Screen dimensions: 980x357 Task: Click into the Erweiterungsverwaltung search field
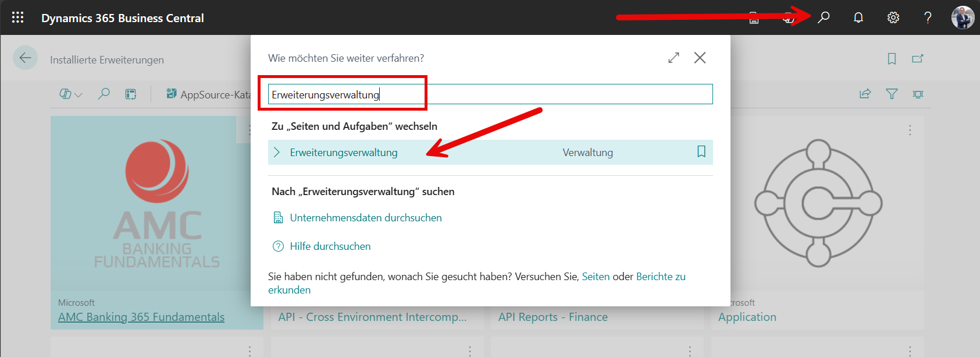click(x=490, y=94)
